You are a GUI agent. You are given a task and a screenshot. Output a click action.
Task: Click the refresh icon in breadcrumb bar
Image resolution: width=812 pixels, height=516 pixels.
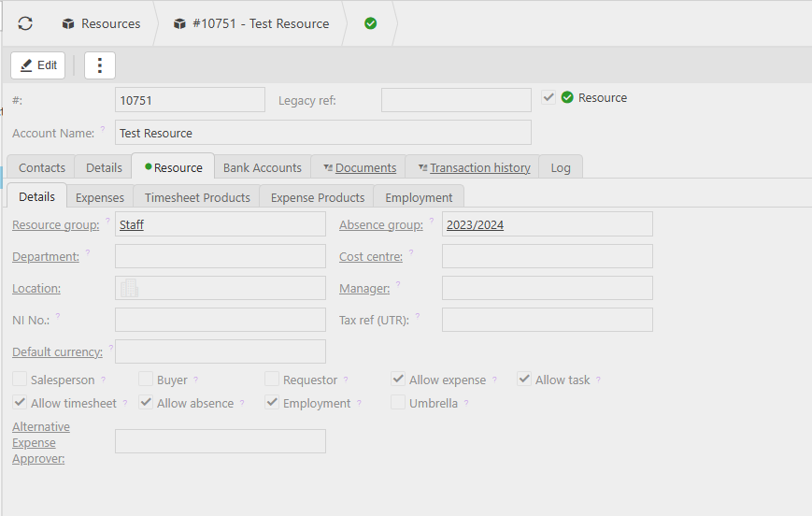tap(25, 23)
